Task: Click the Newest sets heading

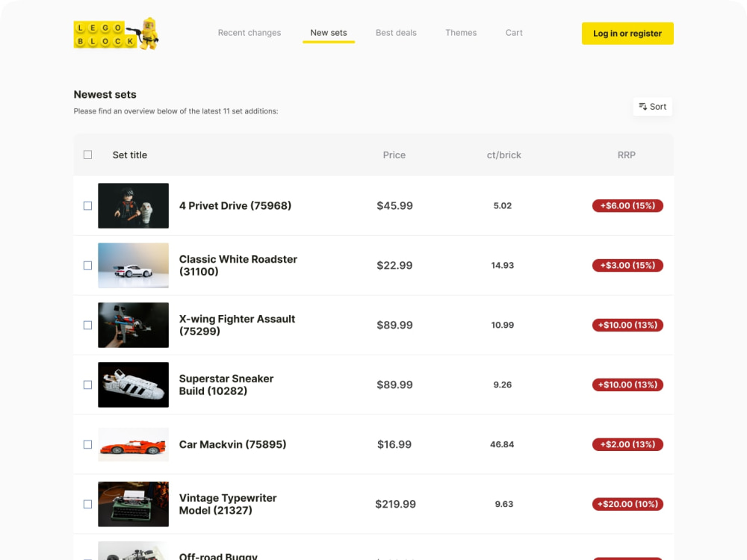Action: click(105, 94)
